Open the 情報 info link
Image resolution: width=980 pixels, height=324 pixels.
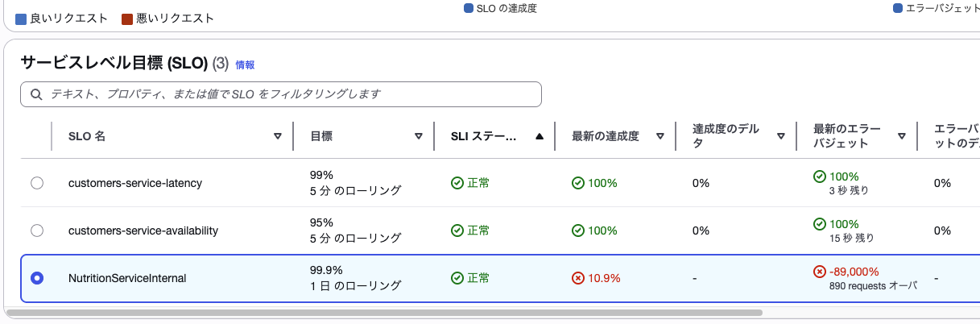pyautogui.click(x=245, y=64)
